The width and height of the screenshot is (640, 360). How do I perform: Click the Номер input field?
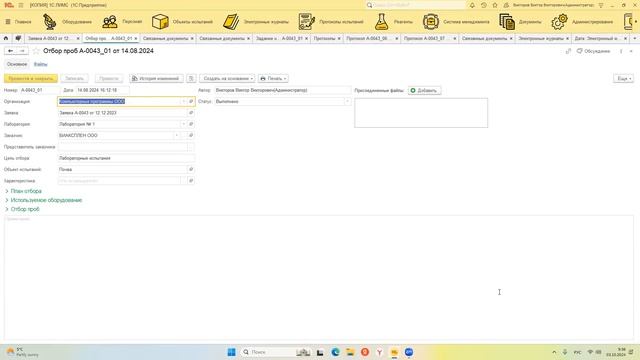click(x=39, y=90)
